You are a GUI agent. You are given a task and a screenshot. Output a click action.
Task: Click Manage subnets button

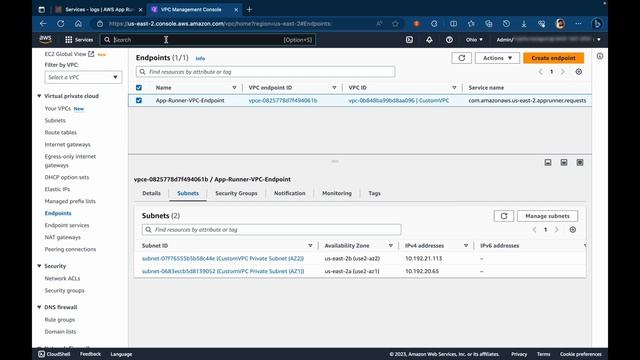coord(547,216)
